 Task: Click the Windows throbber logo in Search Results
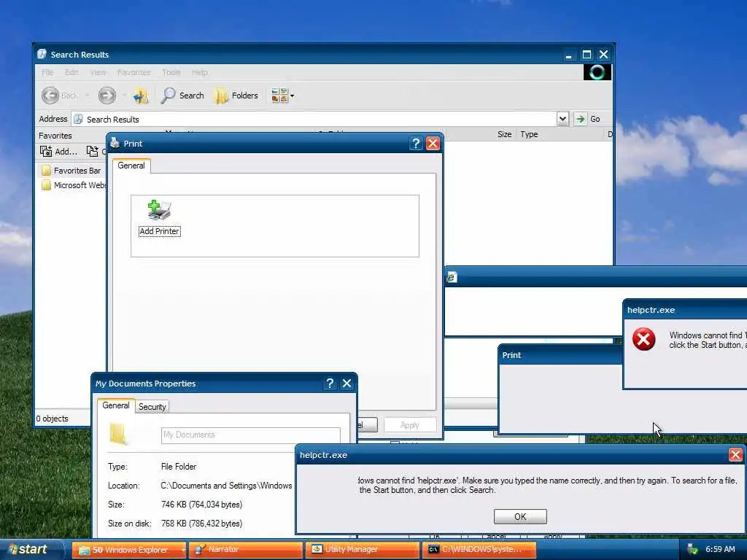(597, 72)
